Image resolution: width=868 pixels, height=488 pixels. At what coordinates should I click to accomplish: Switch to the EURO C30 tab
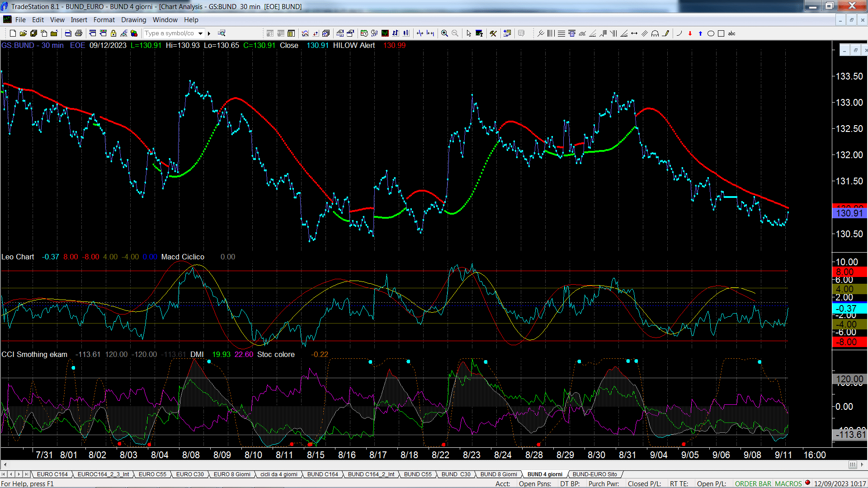(x=190, y=474)
